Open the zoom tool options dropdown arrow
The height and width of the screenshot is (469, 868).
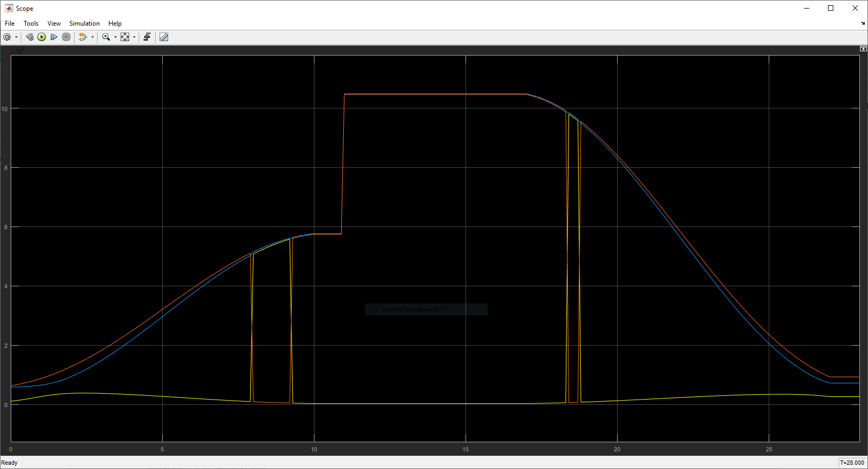pyautogui.click(x=115, y=37)
